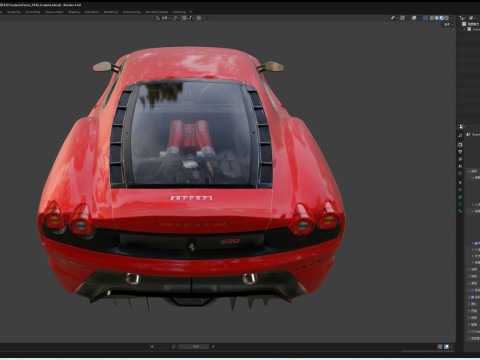The height and width of the screenshot is (360, 480).
Task: Click the frame number field in timeline
Action: point(194,347)
